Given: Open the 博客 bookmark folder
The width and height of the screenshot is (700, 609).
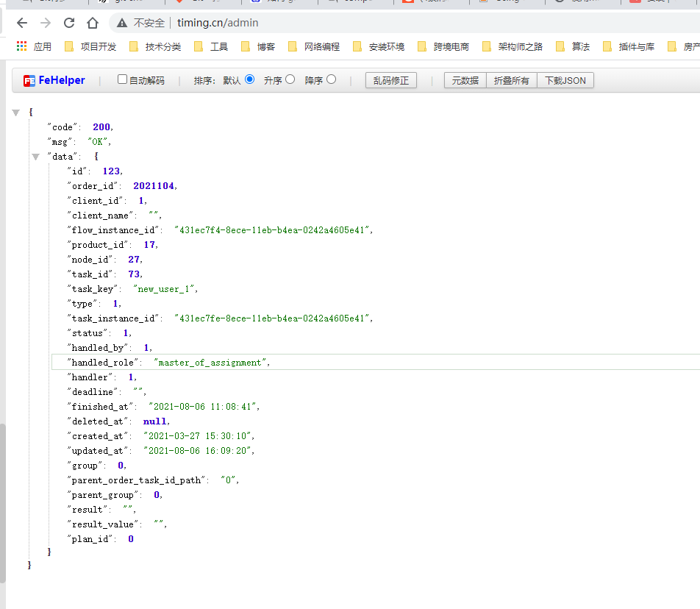Looking at the screenshot, I should (258, 46).
